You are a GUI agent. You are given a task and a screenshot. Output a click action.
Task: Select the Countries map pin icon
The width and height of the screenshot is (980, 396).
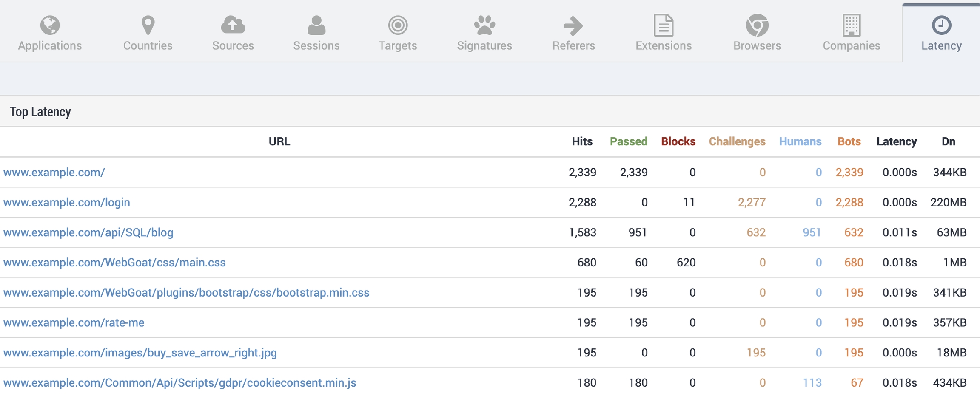pos(148,25)
